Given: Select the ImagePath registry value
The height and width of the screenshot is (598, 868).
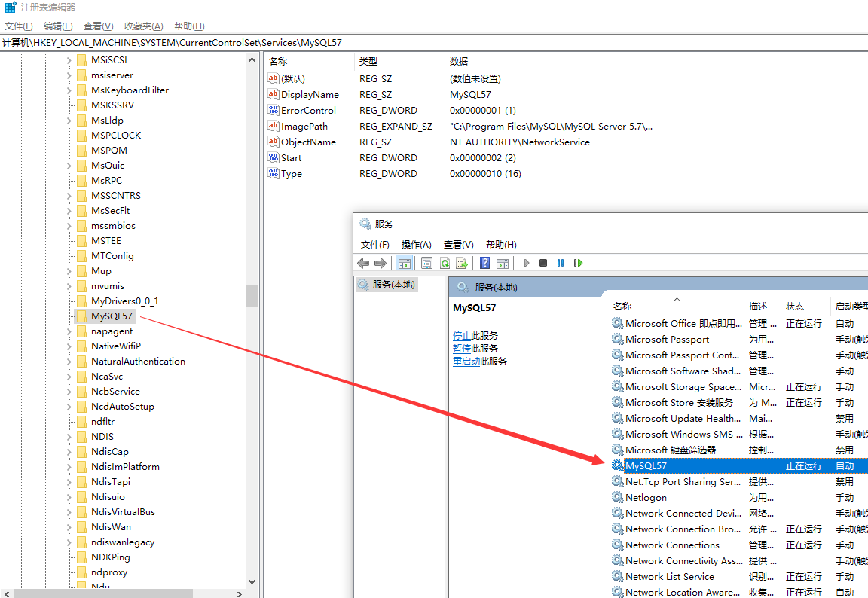Looking at the screenshot, I should (x=304, y=127).
